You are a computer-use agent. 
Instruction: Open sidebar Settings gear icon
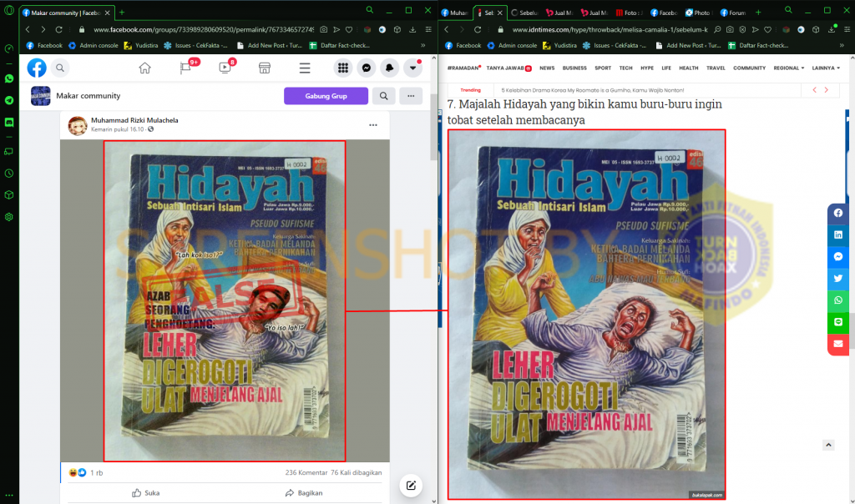[9, 217]
